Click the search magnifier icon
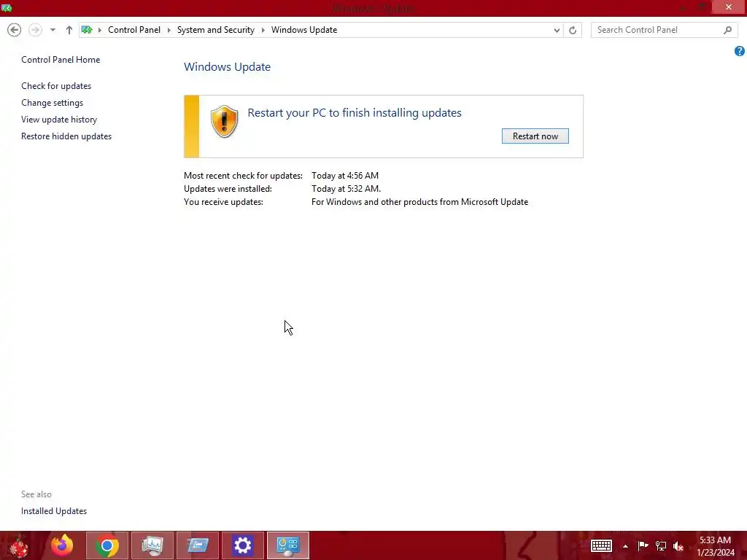747x560 pixels. (727, 30)
